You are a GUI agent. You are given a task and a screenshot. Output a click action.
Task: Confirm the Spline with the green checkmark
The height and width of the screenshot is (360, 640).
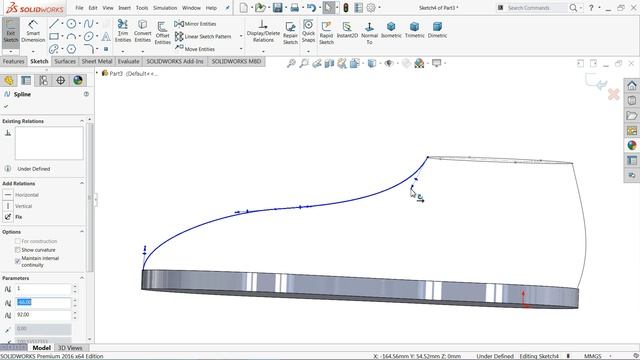[x=6, y=106]
